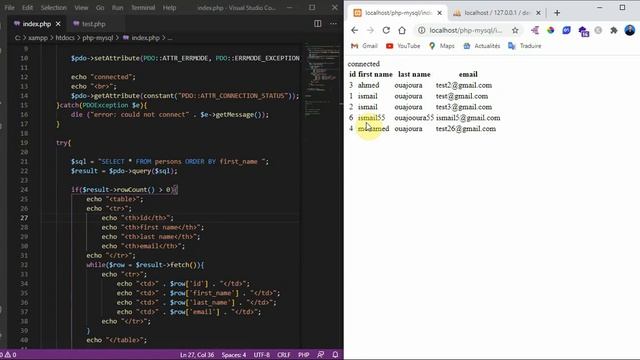
Task: Click line number 27 in the gutter
Action: pyautogui.click(x=24, y=218)
